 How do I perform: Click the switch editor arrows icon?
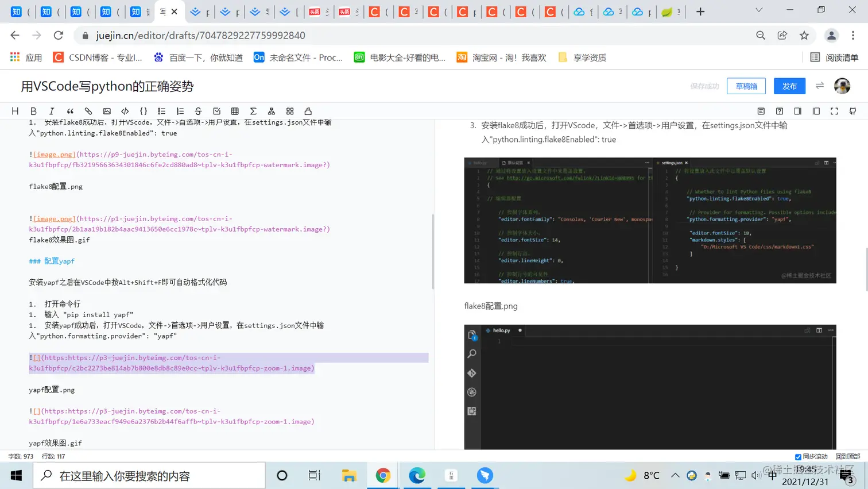[820, 86]
